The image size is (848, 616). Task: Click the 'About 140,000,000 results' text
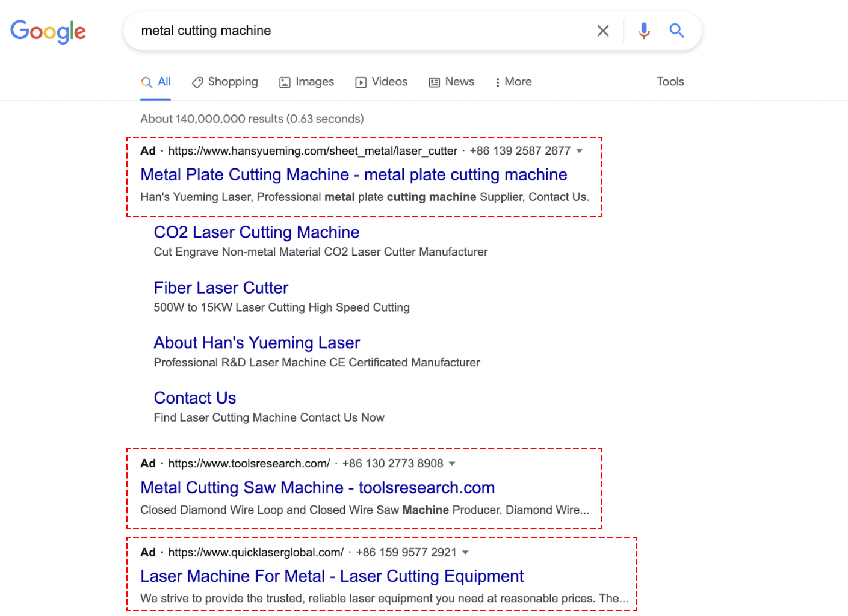[252, 119]
